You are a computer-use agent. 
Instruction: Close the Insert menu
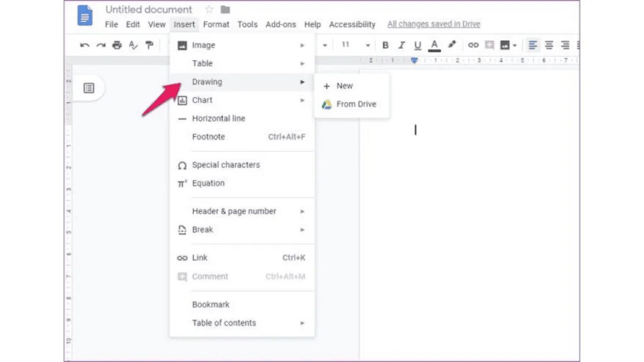(184, 25)
